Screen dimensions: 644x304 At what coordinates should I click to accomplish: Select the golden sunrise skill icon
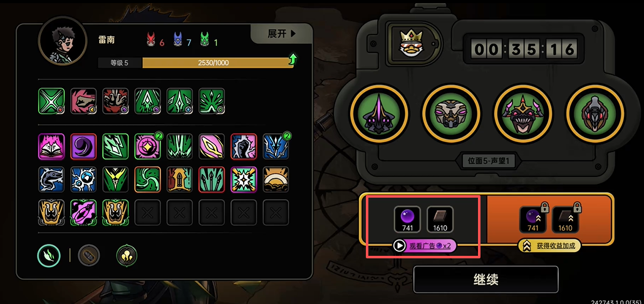point(276,180)
